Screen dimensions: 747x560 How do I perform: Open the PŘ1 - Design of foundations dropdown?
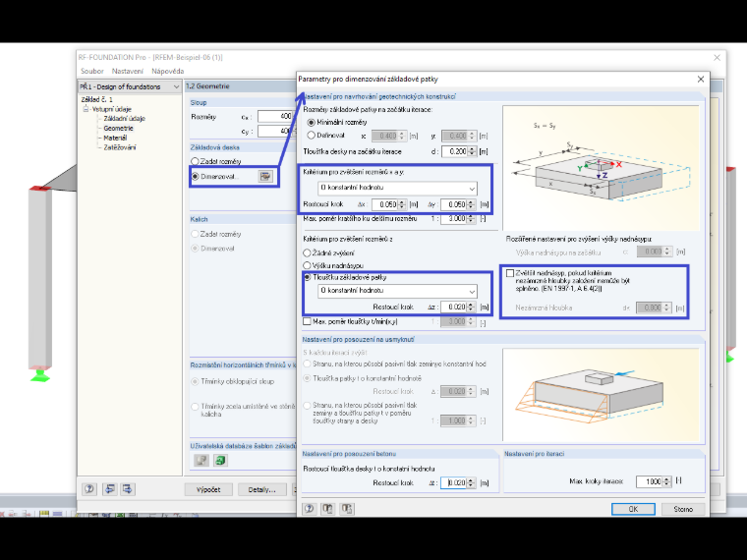130,86
